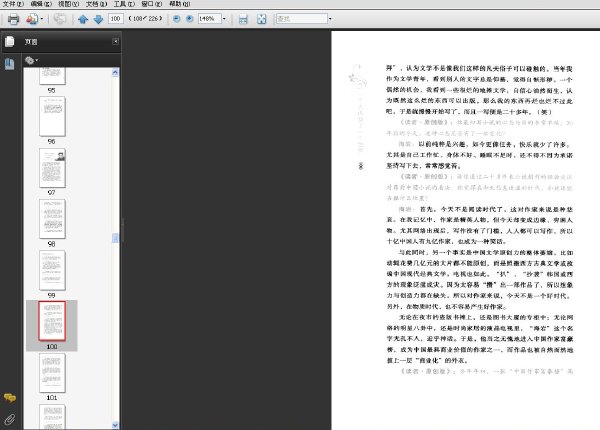Click the thumbnail scrollbar up arrow
Viewport: 600px width, 430px height.
(x=115, y=72)
